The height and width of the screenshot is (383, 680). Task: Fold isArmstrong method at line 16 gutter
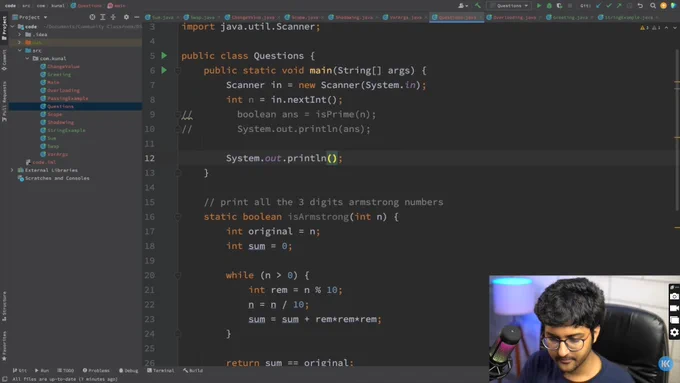[x=178, y=216]
